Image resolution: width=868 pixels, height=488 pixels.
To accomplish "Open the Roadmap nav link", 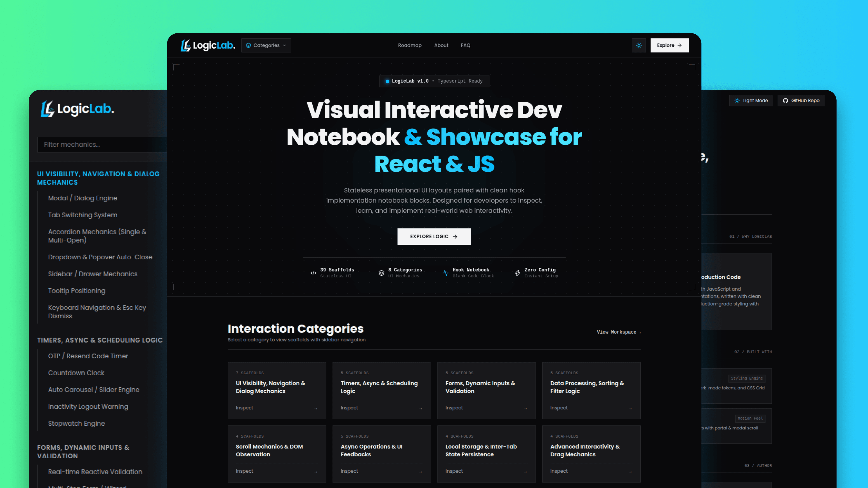I will pos(410,45).
